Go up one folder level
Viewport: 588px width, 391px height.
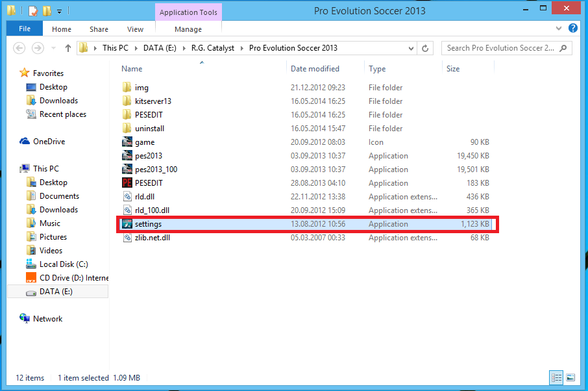click(x=68, y=48)
